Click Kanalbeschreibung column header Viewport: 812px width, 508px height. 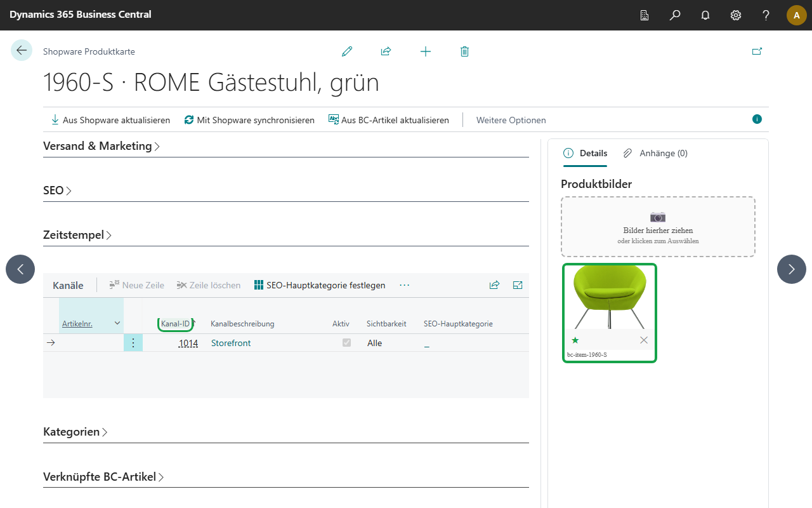point(242,324)
